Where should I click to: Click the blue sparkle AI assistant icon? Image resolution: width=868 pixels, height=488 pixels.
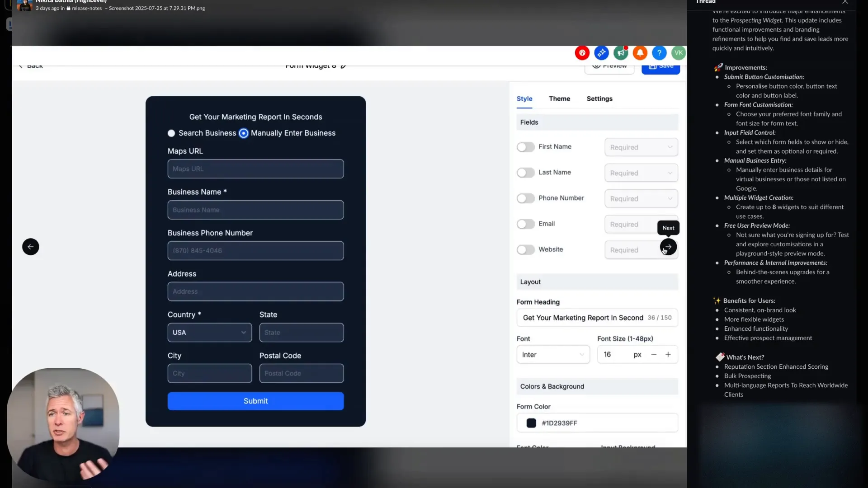coord(602,53)
